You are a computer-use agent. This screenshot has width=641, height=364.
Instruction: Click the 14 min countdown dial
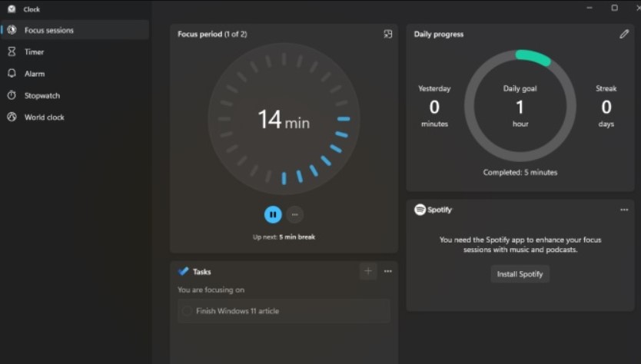coord(284,119)
